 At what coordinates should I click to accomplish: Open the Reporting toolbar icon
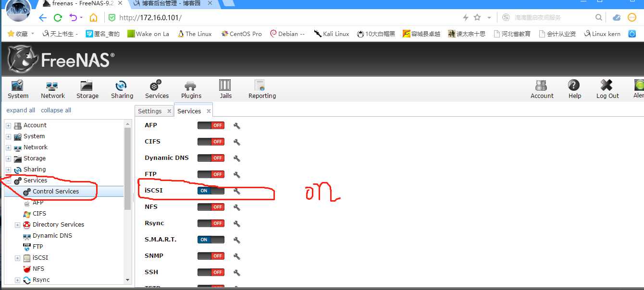tap(262, 89)
